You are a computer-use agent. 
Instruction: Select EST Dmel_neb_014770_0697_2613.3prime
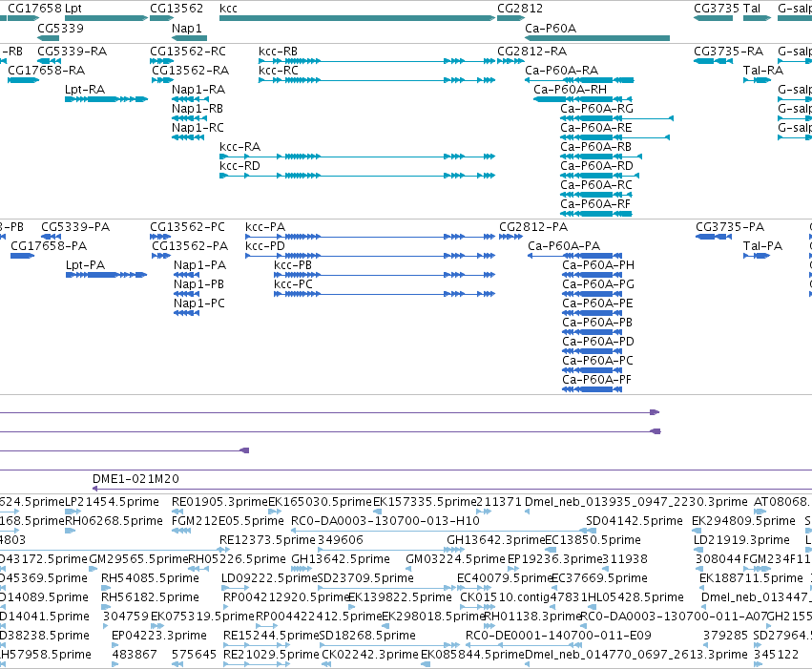point(636,655)
